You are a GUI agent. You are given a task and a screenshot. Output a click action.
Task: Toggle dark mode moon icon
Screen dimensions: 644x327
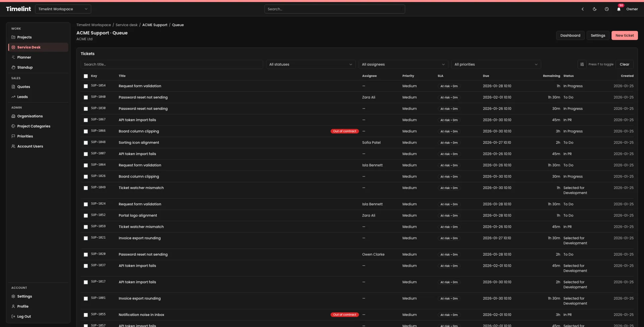(x=594, y=9)
